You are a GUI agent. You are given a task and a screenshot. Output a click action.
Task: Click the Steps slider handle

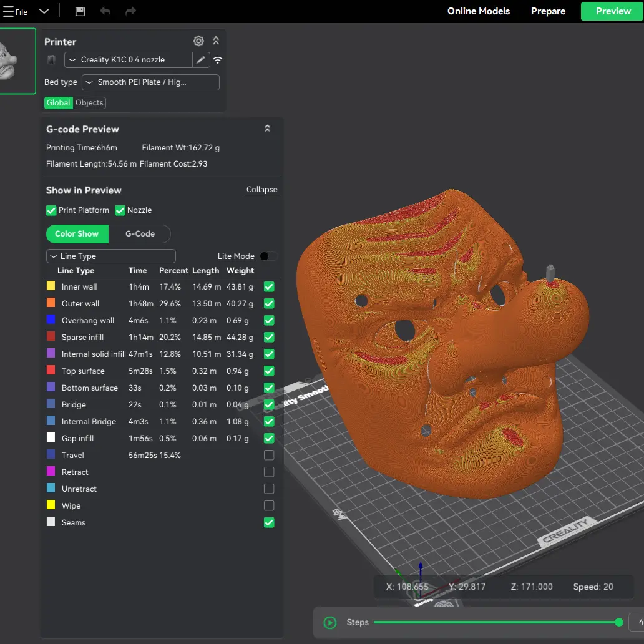620,623
